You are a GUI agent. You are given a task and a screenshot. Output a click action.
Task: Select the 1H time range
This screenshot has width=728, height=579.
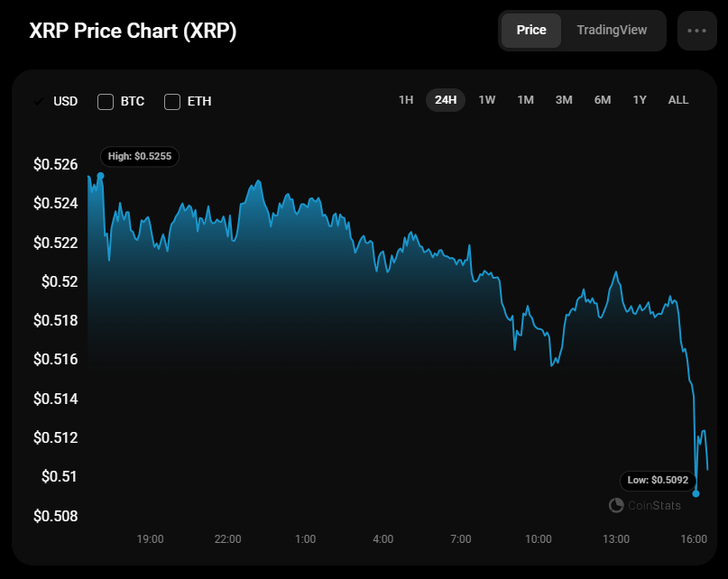tap(406, 100)
